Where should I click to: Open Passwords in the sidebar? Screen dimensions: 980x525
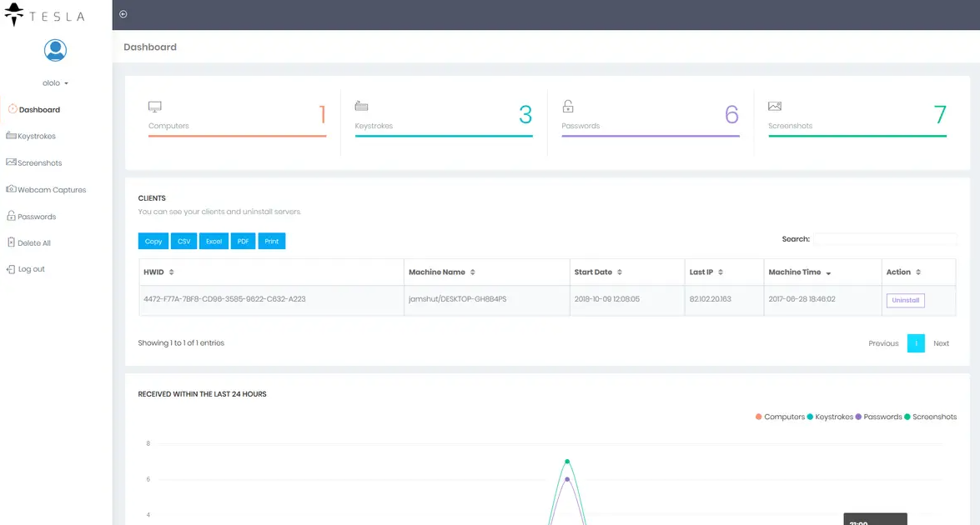coord(37,217)
